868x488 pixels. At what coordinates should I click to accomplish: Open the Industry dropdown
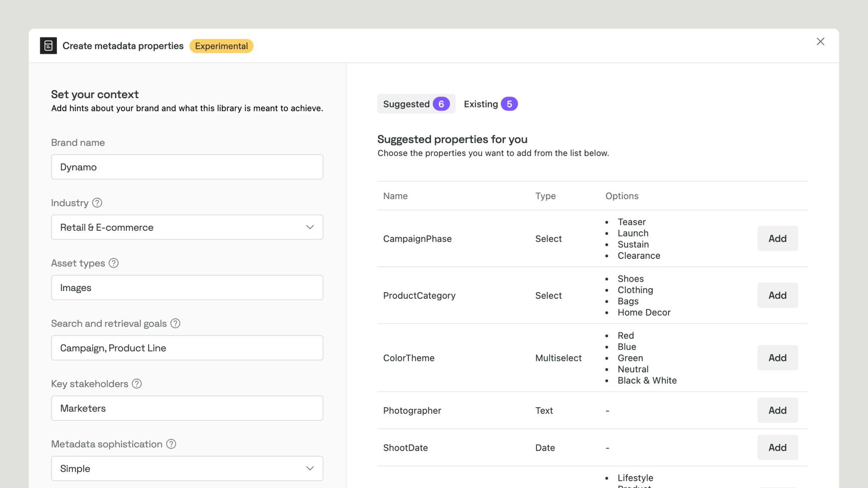coord(187,227)
